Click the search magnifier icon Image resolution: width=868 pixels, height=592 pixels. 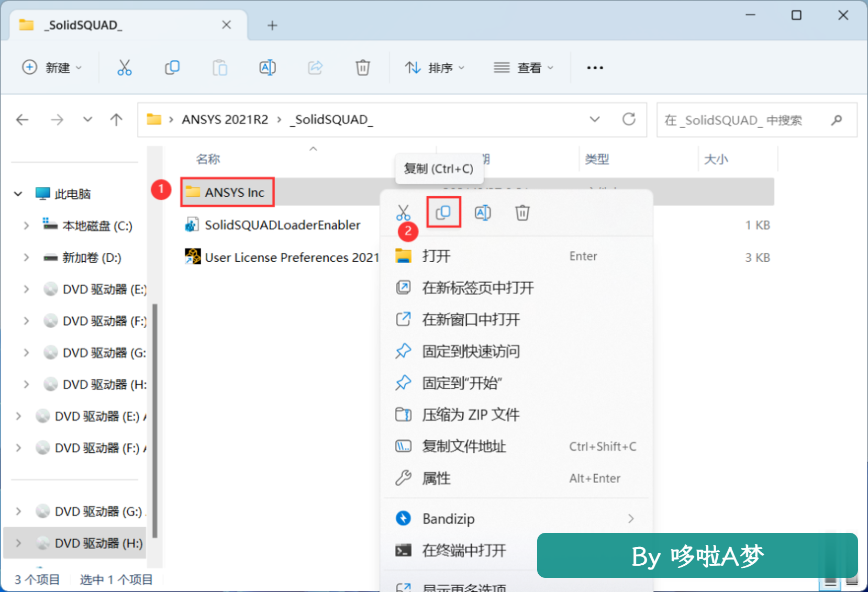[x=837, y=120]
